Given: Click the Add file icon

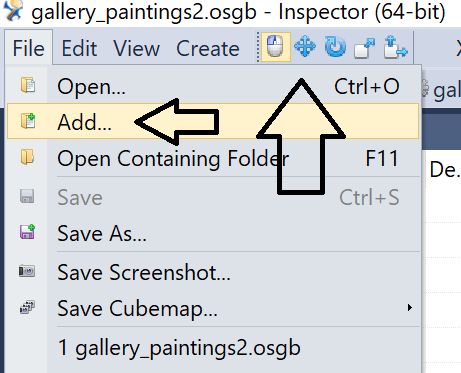Looking at the screenshot, I should point(28,121).
